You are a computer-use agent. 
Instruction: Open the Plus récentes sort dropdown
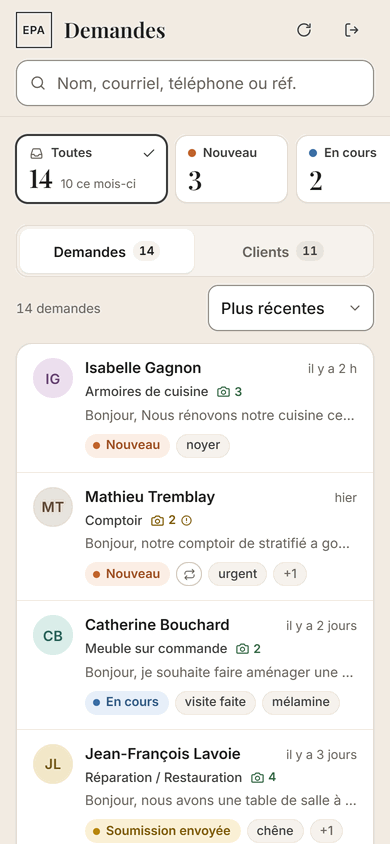click(x=290, y=308)
